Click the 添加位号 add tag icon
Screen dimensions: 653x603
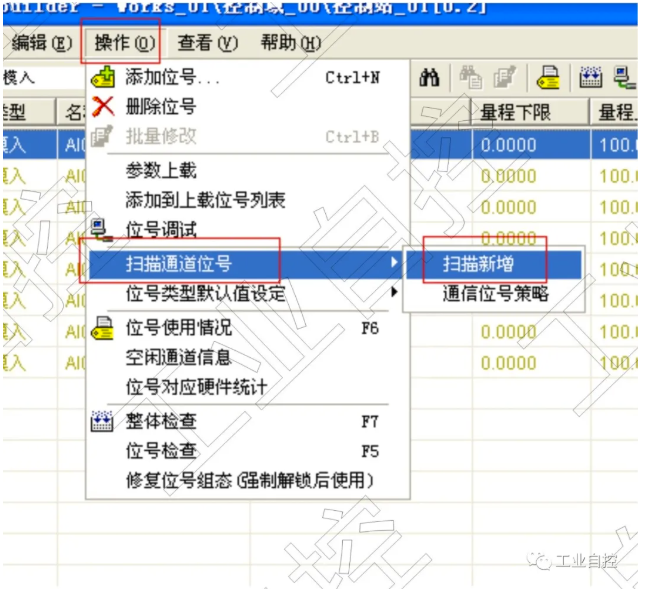[103, 77]
